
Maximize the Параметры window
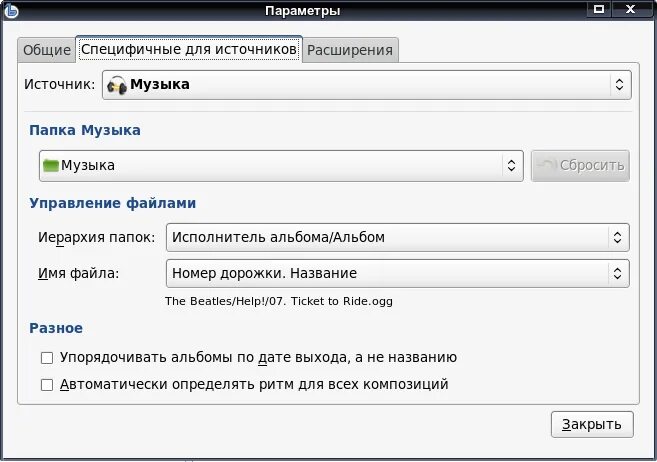[599, 9]
